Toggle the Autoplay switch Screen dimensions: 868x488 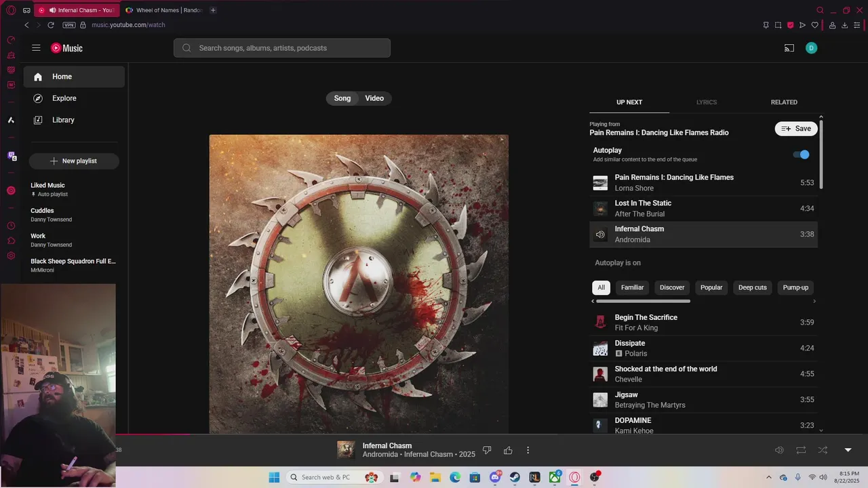802,155
